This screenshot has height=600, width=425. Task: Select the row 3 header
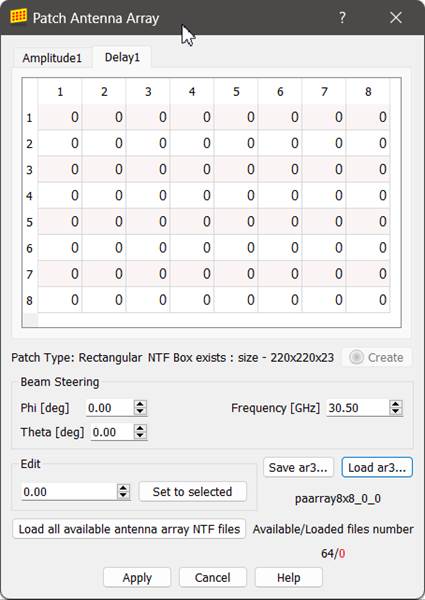29,170
